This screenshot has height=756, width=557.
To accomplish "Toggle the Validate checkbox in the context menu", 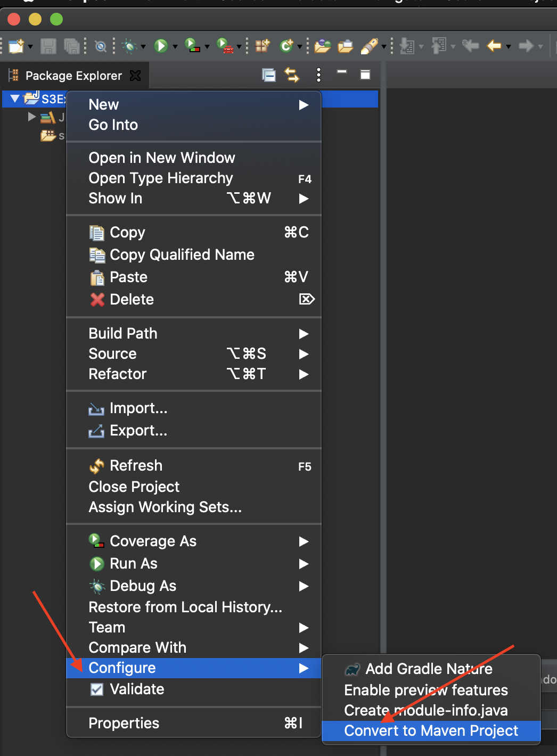I will coord(97,689).
